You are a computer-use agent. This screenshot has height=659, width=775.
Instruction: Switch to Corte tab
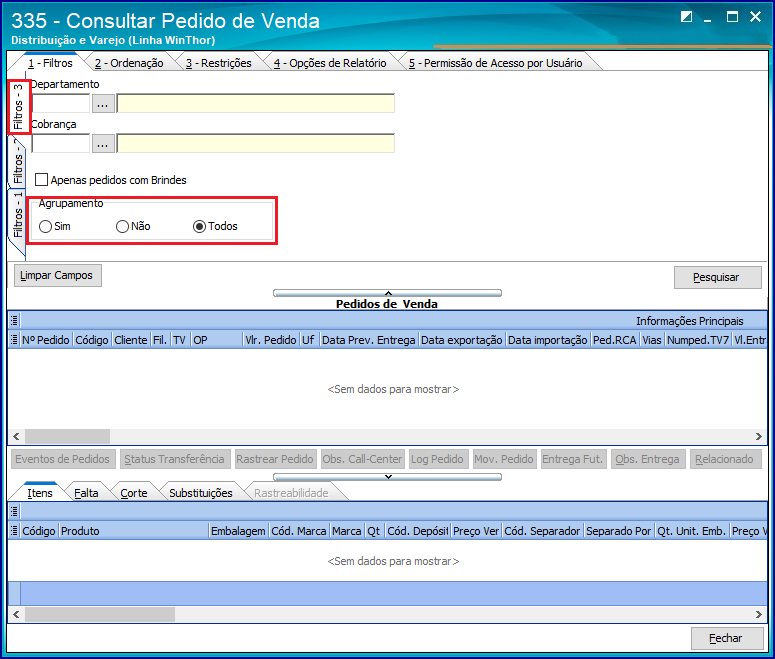pos(134,493)
